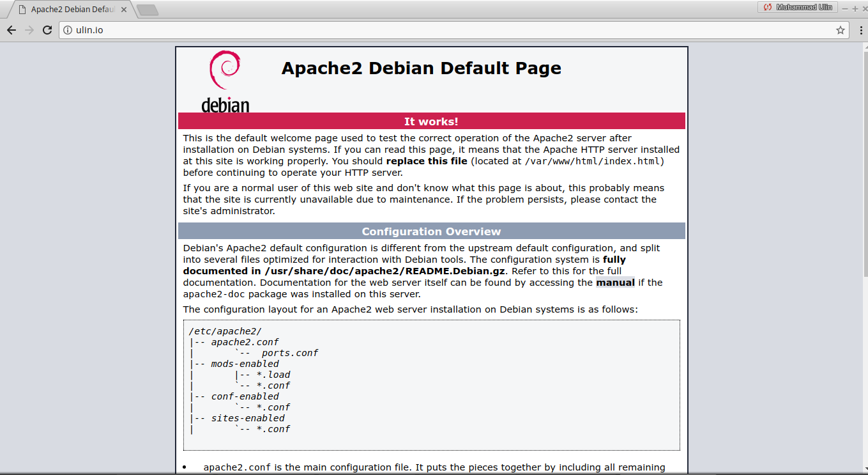
Task: Bookmark this page with the star icon
Action: (841, 30)
